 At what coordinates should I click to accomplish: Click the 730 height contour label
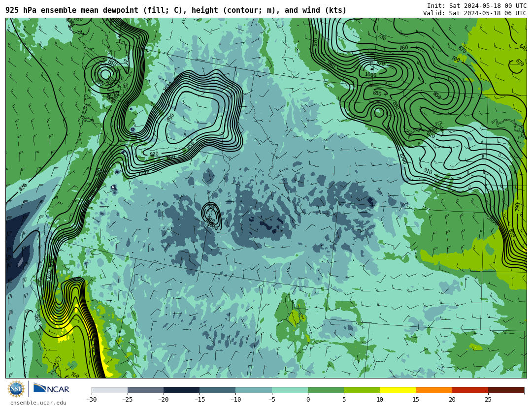pos(382,37)
